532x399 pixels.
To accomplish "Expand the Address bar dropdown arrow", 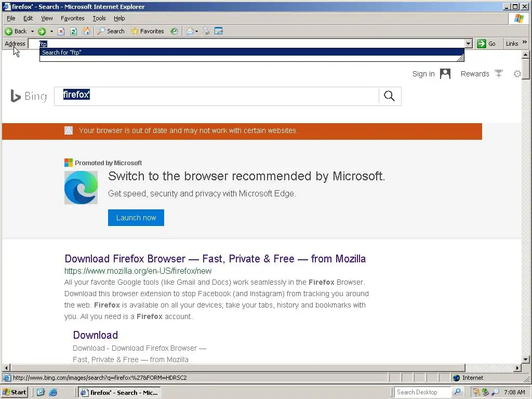I will 469,44.
